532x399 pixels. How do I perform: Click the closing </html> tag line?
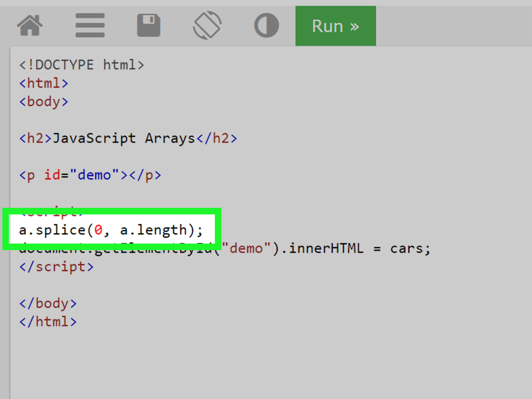(48, 322)
